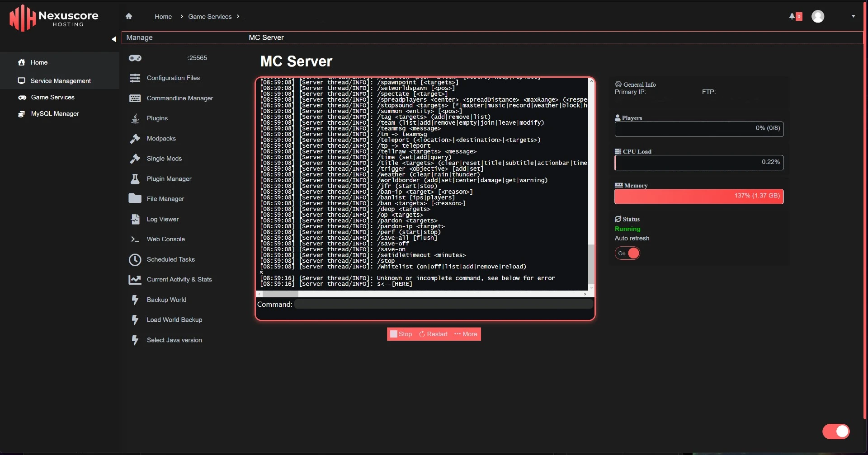Screen dimensions: 868x455
Task: Click the Backup World lightning icon
Action: tap(135, 300)
